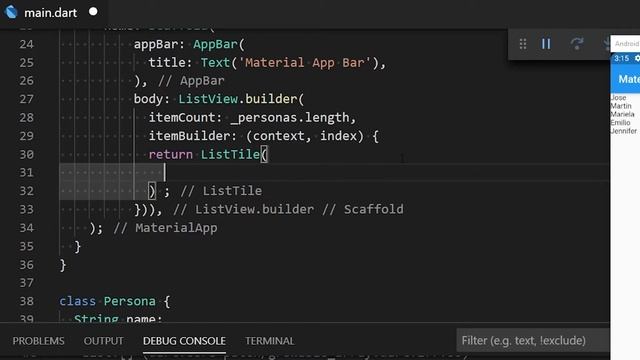Click Martin in the emulator list

click(621, 106)
